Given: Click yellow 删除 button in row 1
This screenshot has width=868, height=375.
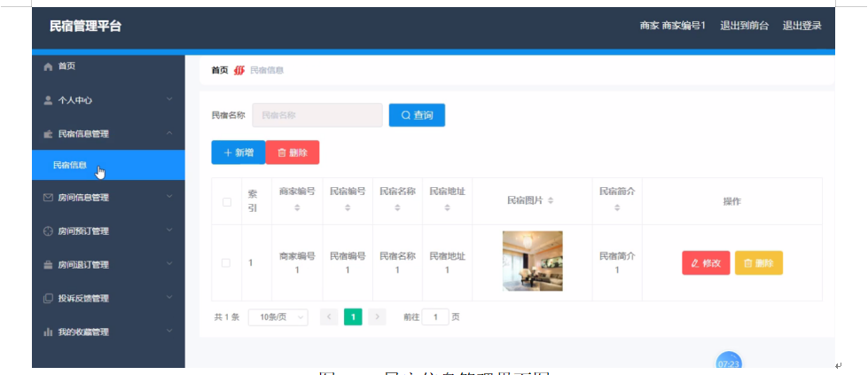Looking at the screenshot, I should click(x=758, y=263).
